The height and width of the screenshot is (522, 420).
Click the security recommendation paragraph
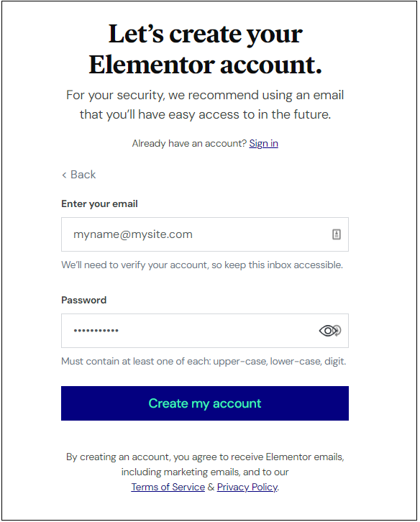pyautogui.click(x=205, y=104)
